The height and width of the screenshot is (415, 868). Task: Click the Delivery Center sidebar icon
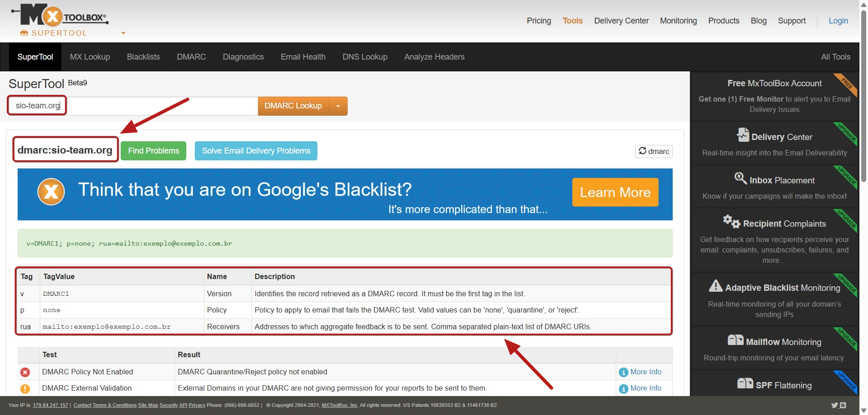point(743,135)
